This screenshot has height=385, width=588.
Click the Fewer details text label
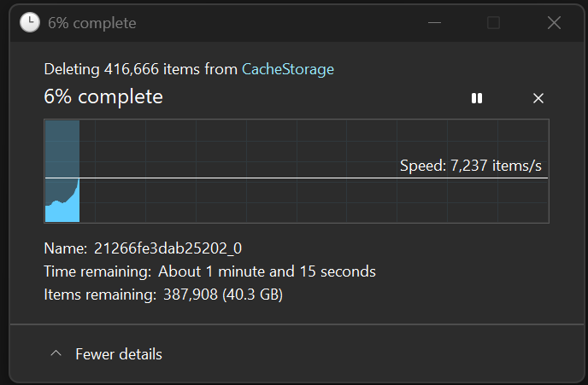click(x=119, y=354)
